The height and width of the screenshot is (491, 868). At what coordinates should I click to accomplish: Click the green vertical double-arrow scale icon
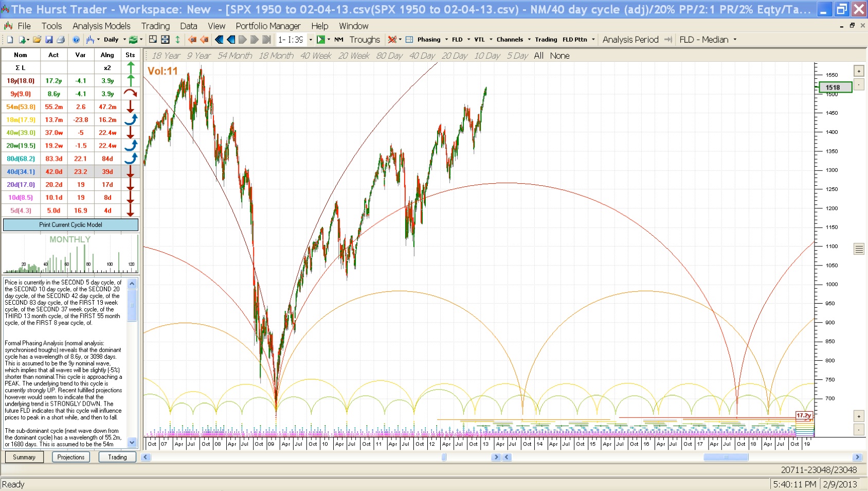(177, 40)
